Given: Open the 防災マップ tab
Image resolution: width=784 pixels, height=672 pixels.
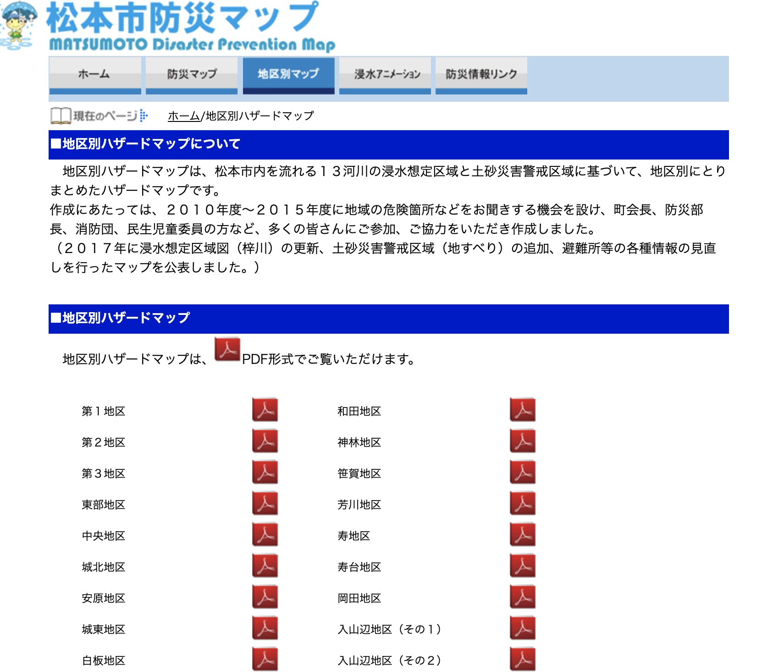Looking at the screenshot, I should click(192, 75).
